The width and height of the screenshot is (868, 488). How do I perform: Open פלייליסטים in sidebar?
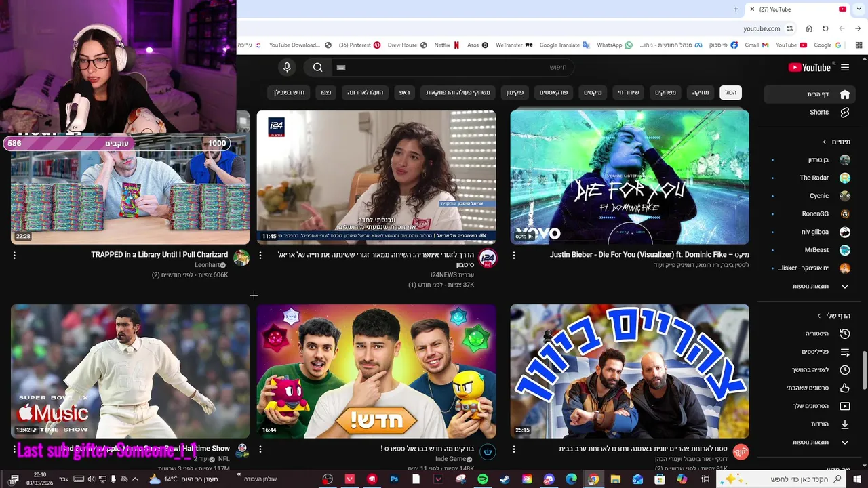pos(810,352)
